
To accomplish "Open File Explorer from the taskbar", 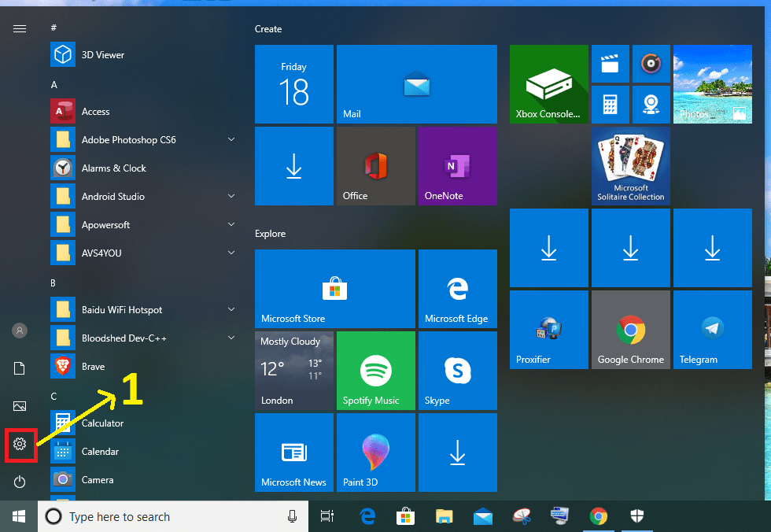I will click(444, 516).
